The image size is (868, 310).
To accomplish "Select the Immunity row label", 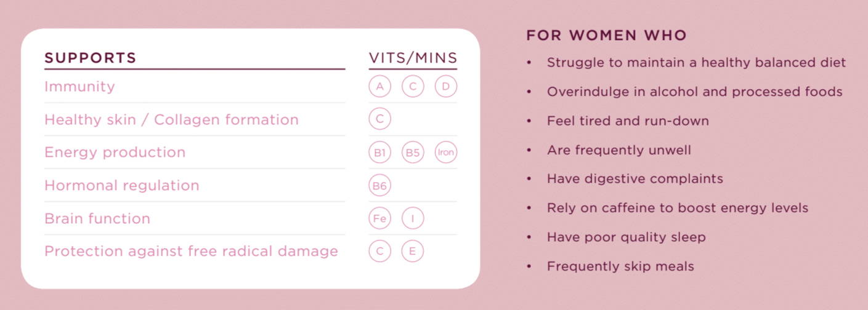I will point(79,87).
